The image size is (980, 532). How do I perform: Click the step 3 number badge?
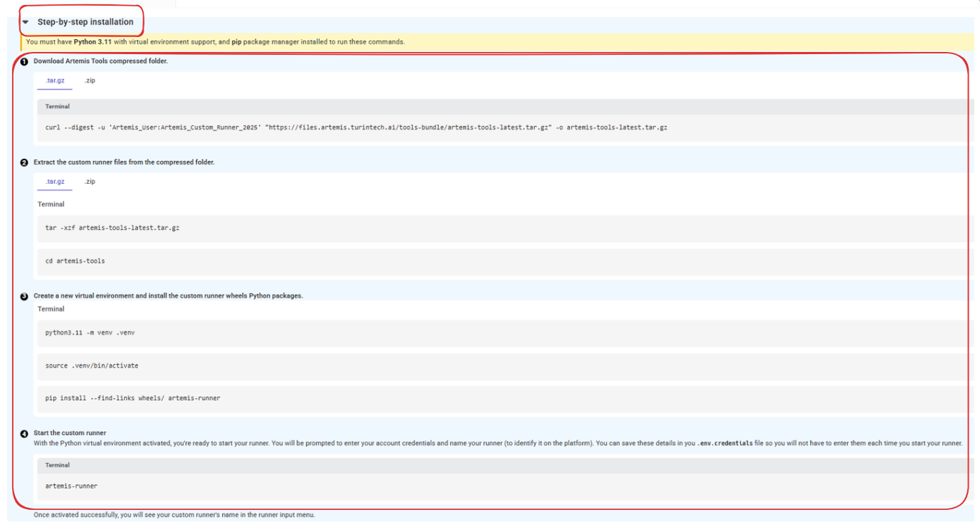pos(24,296)
